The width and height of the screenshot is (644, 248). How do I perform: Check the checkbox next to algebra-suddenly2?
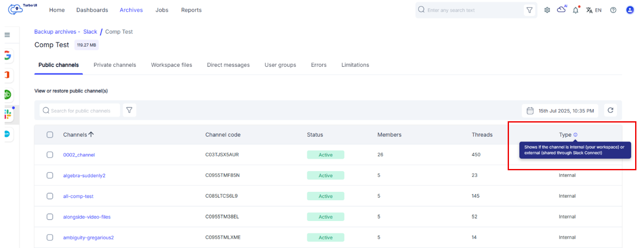[50, 175]
